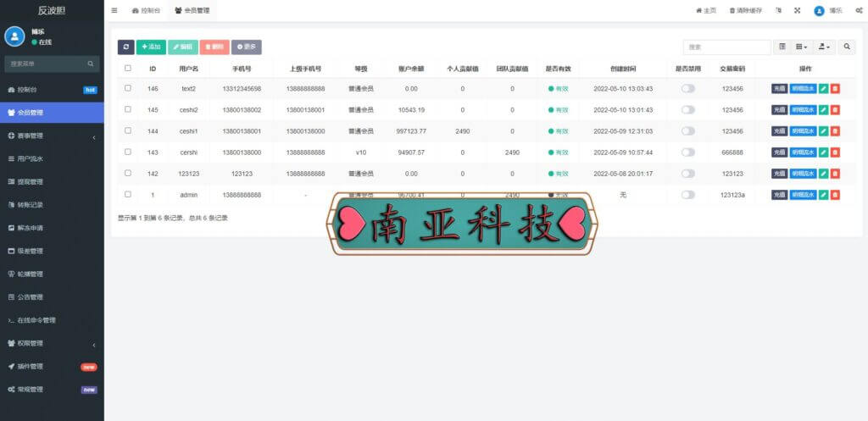Viewport: 868px width, 421px height.
Task: Click the refresh table button
Action: pyautogui.click(x=125, y=47)
